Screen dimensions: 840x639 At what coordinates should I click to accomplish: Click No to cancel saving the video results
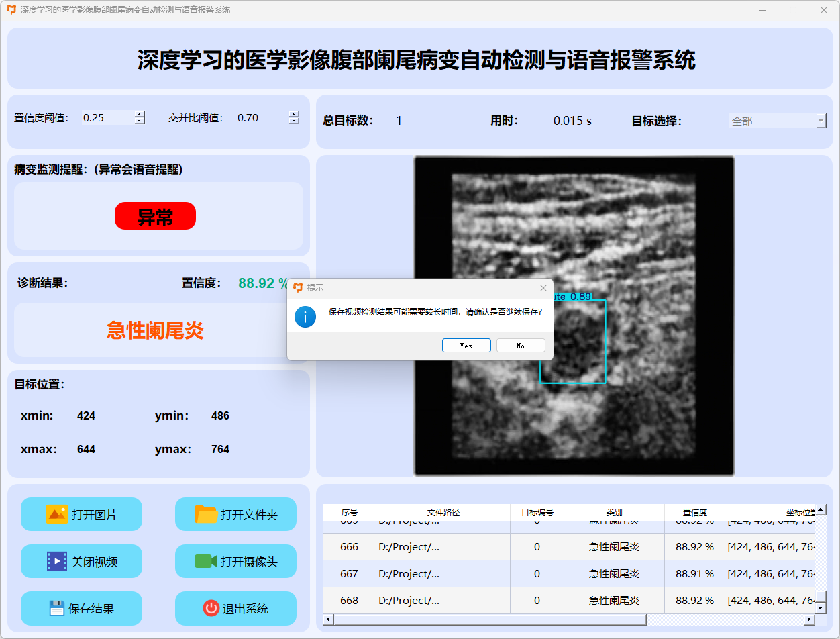[521, 346]
